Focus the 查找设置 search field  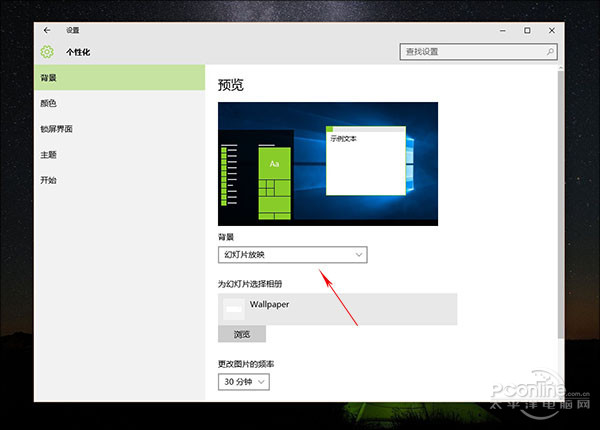pos(478,52)
